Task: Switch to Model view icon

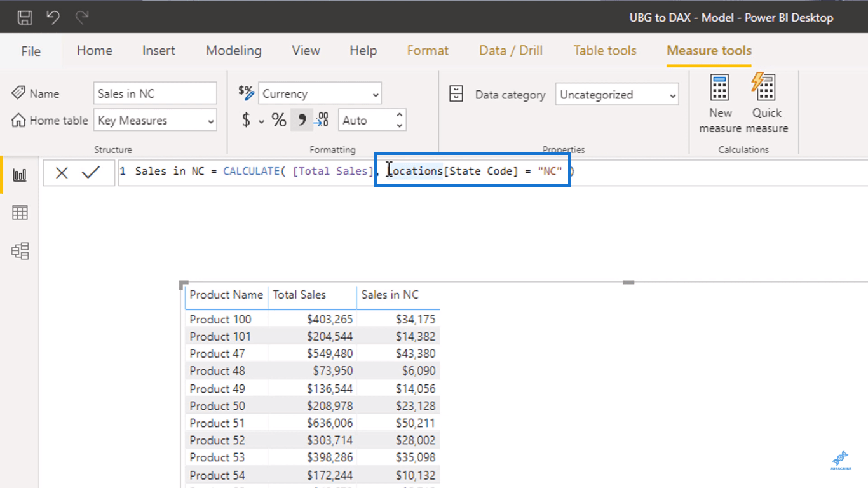Action: point(20,252)
